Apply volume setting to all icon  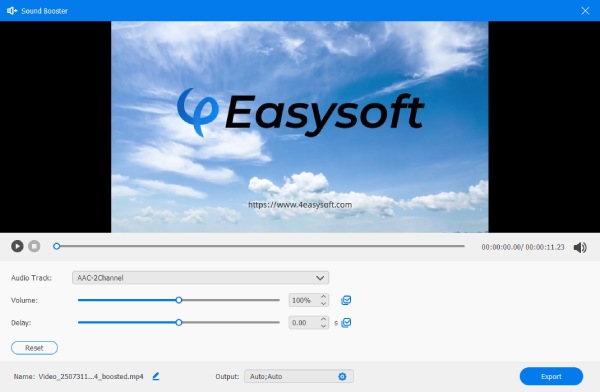click(x=346, y=300)
